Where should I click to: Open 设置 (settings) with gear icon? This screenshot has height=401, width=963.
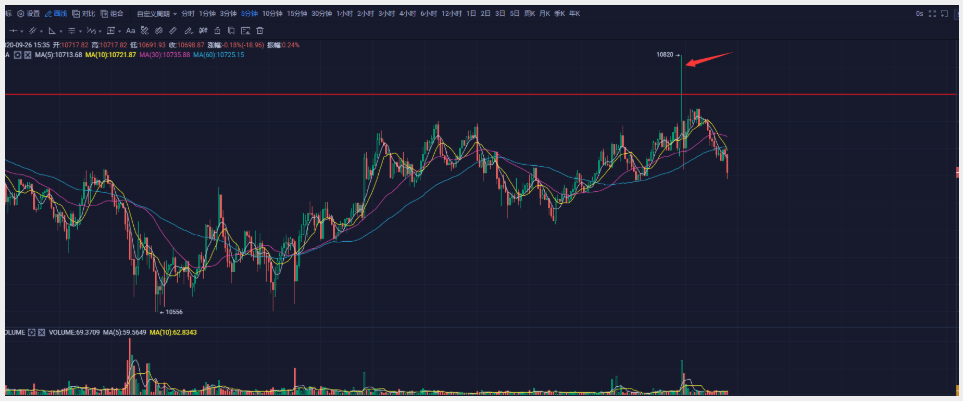(x=28, y=14)
